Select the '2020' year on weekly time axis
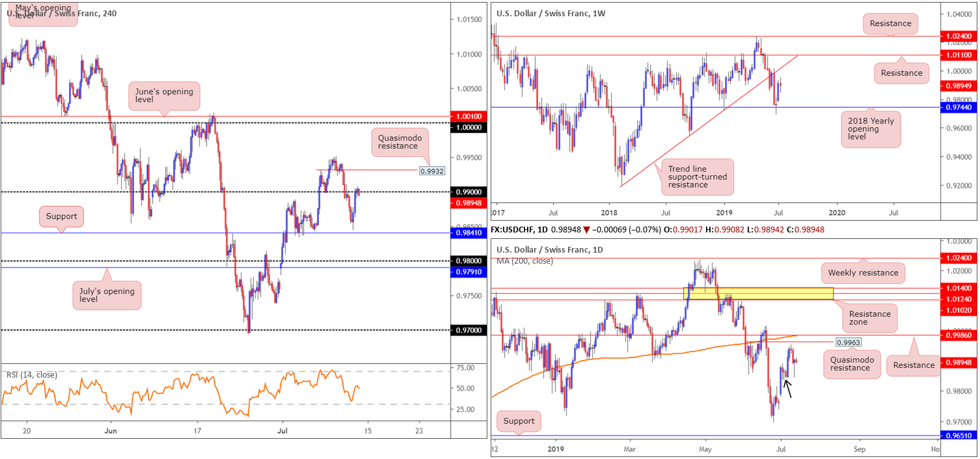 coord(837,212)
